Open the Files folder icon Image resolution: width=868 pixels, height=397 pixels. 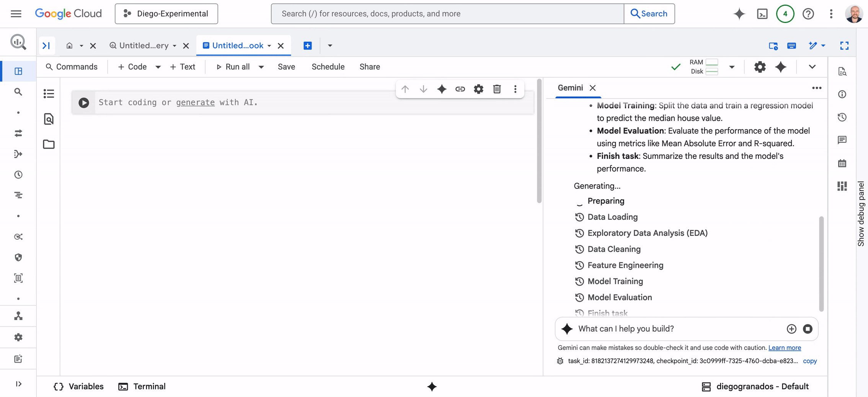(x=49, y=144)
